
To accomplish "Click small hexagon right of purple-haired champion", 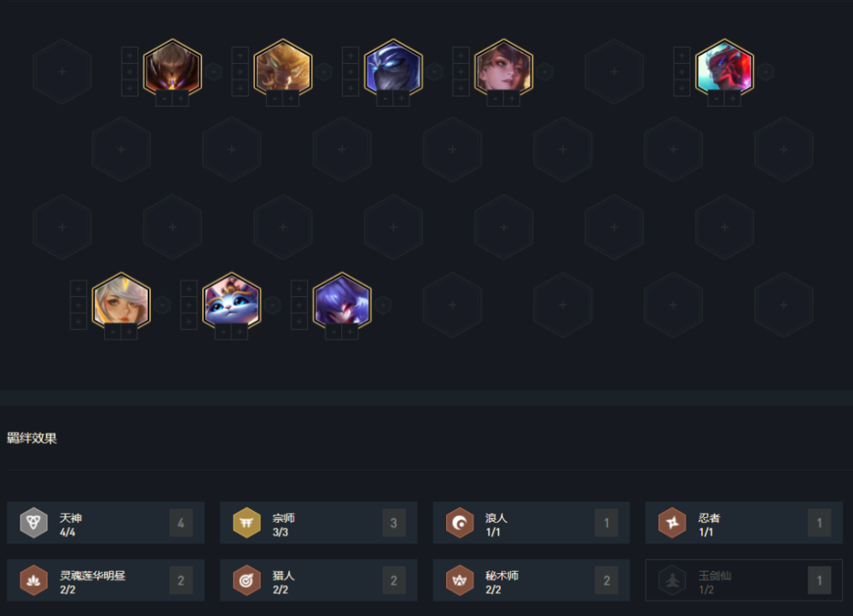I will click(x=383, y=305).
